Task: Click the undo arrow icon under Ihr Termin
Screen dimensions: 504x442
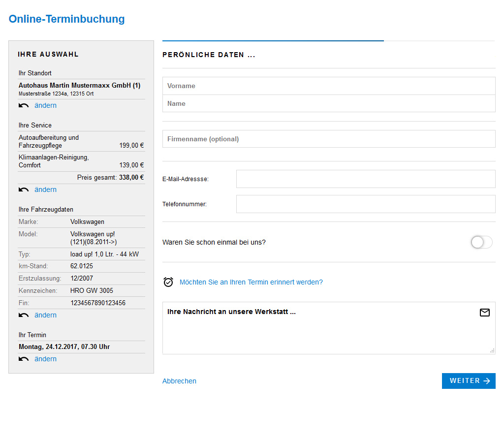Action: click(x=24, y=359)
